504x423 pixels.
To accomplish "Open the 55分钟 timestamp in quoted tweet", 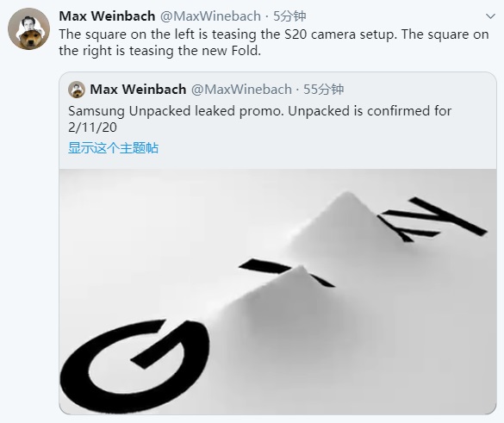I will [324, 90].
